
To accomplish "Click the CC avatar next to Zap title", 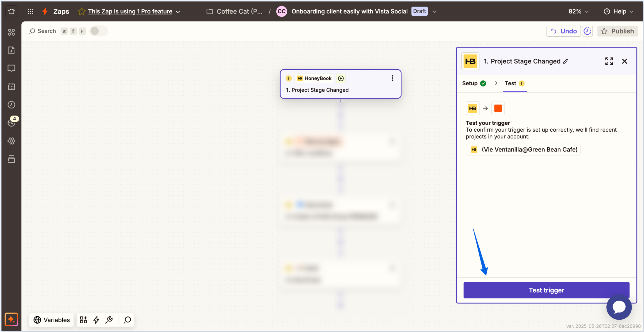I will [x=281, y=12].
